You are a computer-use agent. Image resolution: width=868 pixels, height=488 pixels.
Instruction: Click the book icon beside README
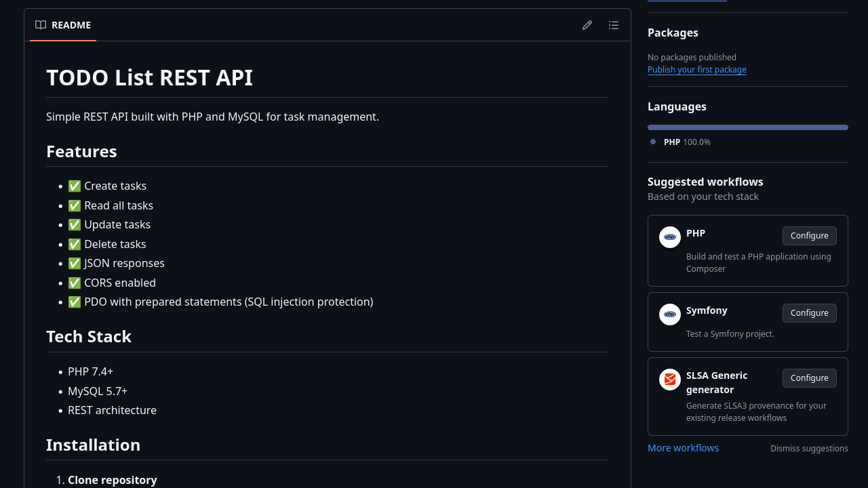(41, 25)
